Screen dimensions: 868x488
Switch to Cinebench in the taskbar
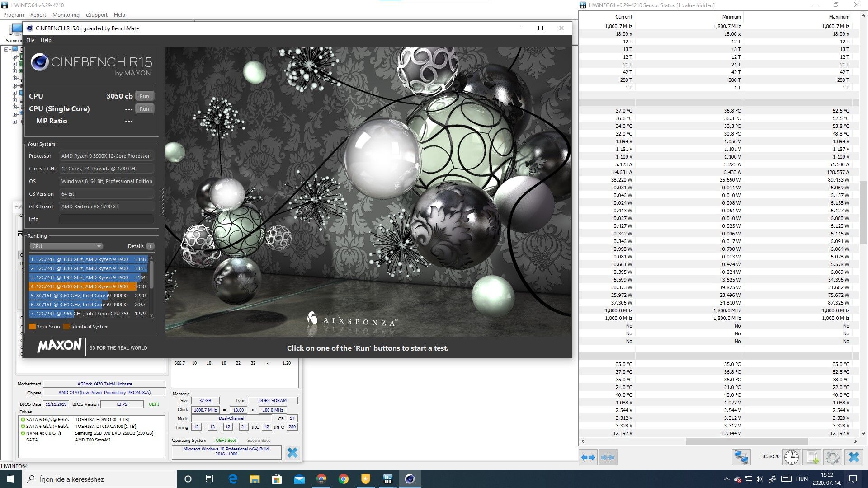[x=410, y=479]
